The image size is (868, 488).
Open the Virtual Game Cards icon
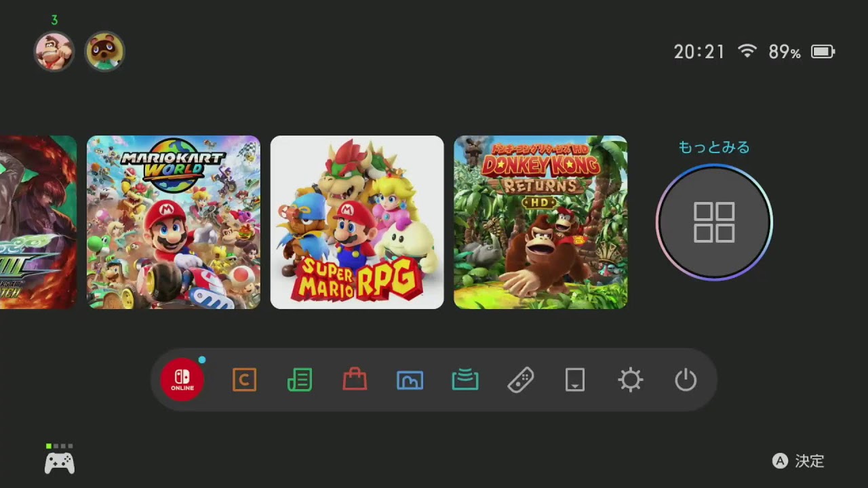click(575, 380)
